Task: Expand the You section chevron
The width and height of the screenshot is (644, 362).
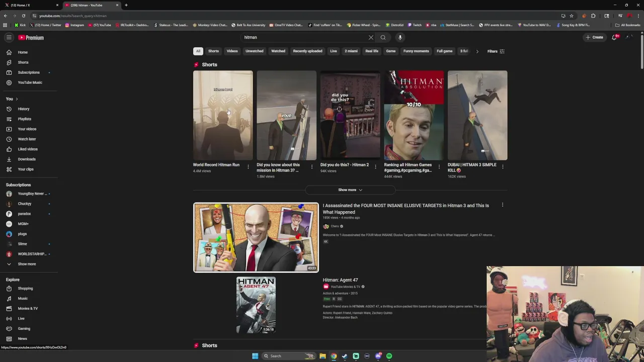Action: click(x=17, y=99)
